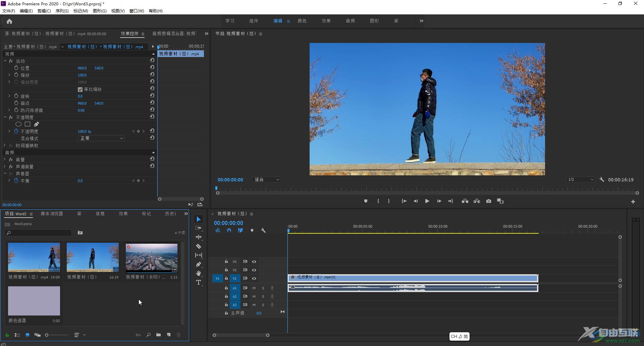Click Add Marker in program monitor
The width and height of the screenshot is (644, 346).
366,201
